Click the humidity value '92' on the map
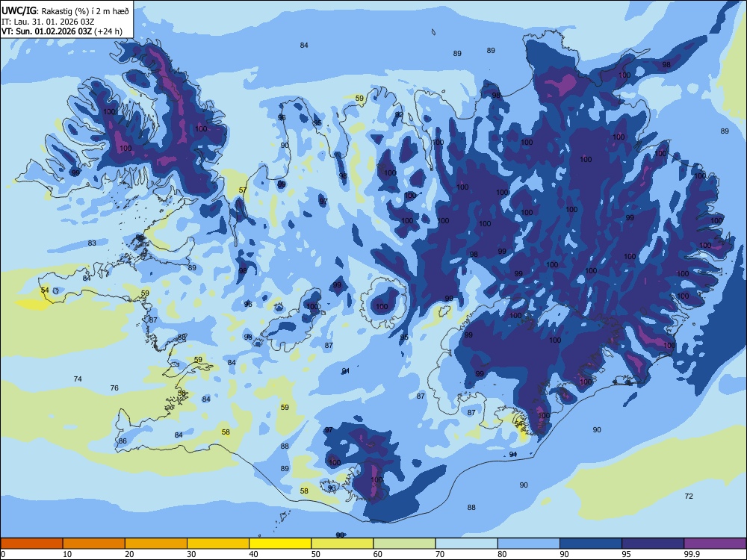Viewport: 747px width, 560px height. (399, 115)
